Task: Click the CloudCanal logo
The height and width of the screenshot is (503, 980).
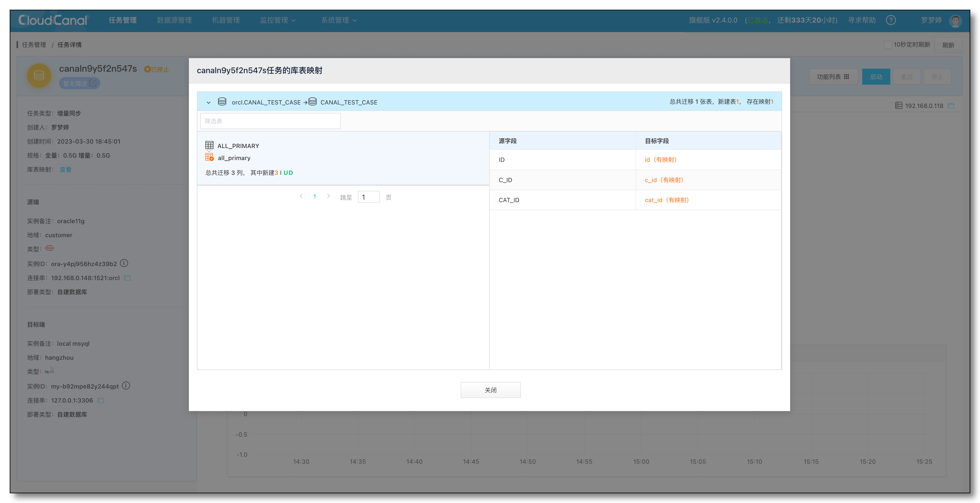Action: click(53, 20)
